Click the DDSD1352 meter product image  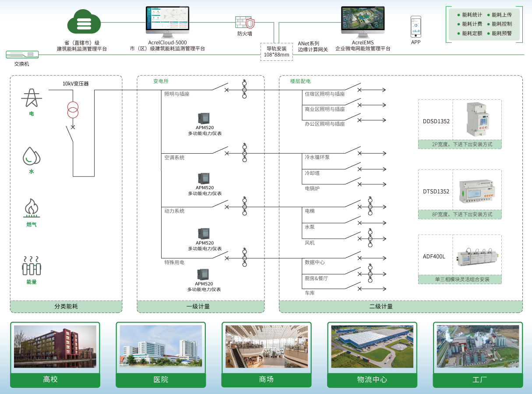[x=476, y=119]
